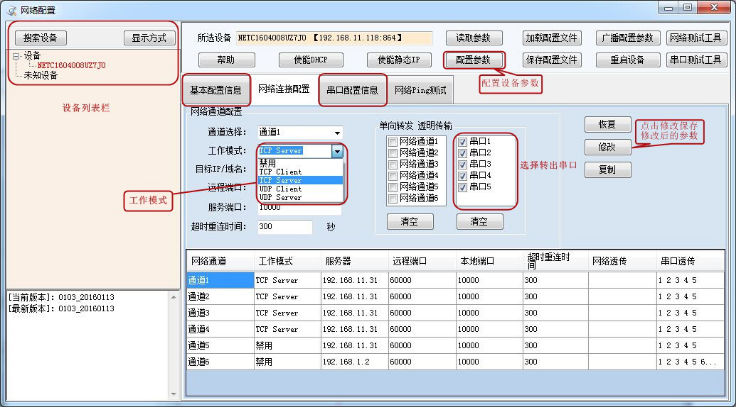
Task: Open the 串口配置信息 tab
Action: pos(352,90)
